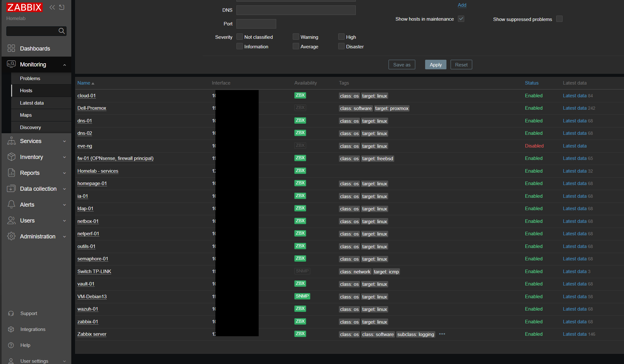Click the Alerts bell icon
The image size is (624, 364).
pyautogui.click(x=11, y=204)
